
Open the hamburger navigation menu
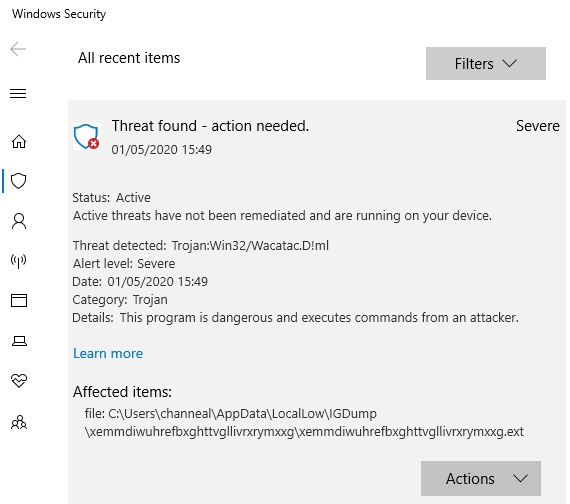[18, 93]
